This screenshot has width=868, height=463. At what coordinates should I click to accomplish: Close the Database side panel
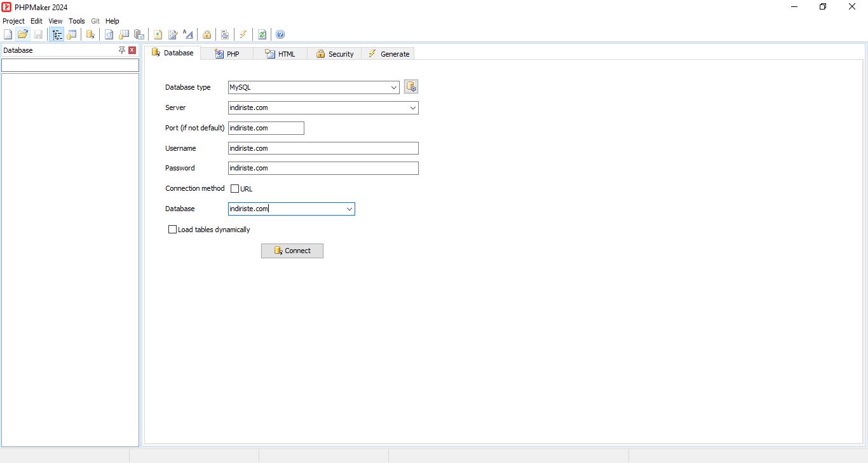(132, 50)
